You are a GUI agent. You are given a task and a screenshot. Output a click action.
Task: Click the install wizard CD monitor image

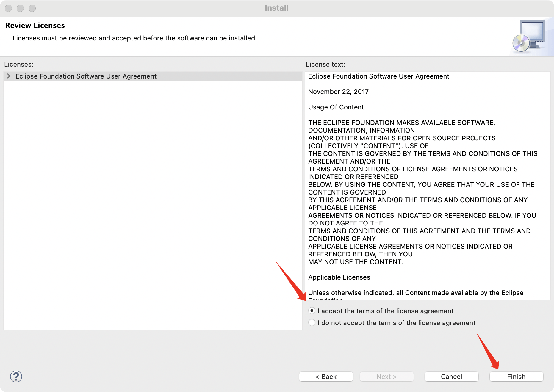[529, 36]
